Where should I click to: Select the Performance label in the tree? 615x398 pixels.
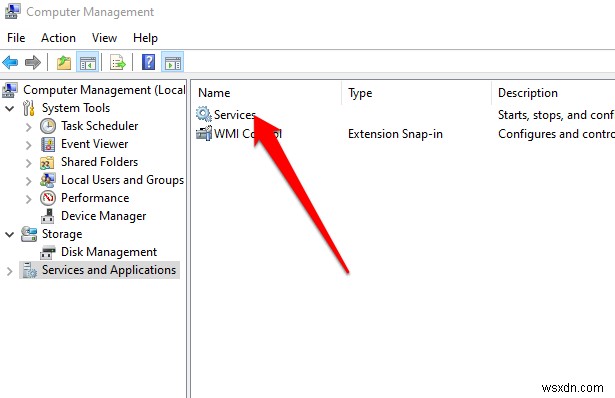(x=95, y=198)
